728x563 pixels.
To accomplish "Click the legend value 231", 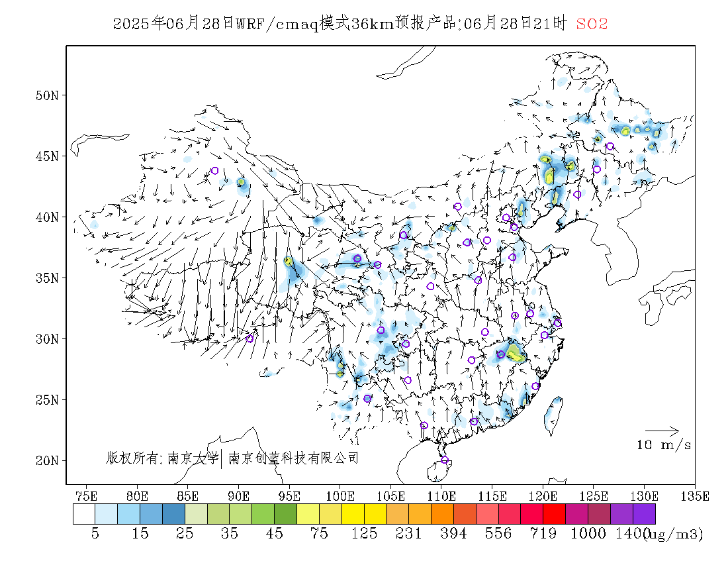I will (408, 534).
